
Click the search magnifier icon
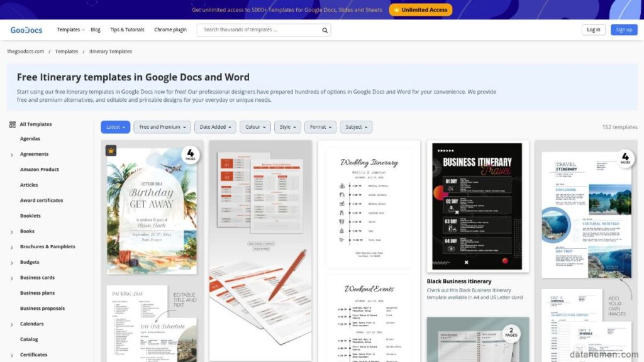[x=325, y=30]
